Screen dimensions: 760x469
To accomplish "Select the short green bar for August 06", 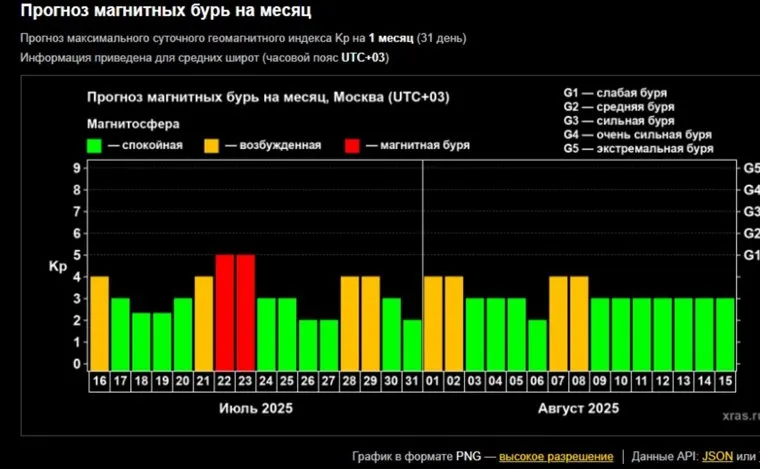I will (x=537, y=344).
